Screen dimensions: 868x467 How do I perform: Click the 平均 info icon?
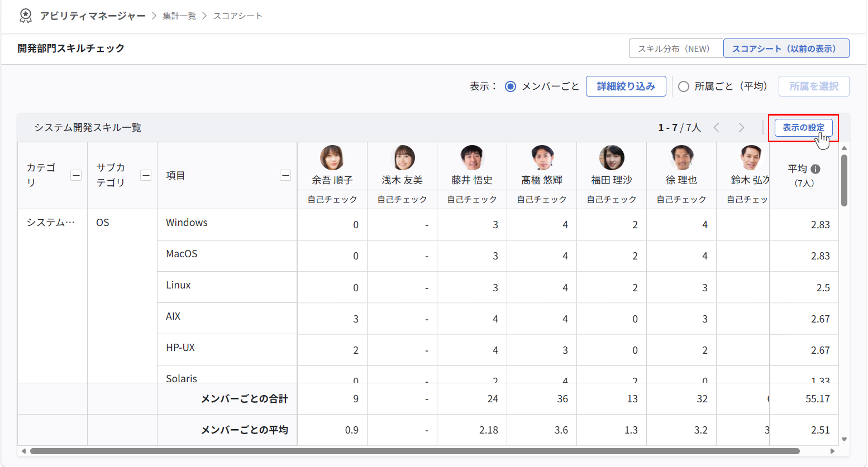tap(815, 169)
